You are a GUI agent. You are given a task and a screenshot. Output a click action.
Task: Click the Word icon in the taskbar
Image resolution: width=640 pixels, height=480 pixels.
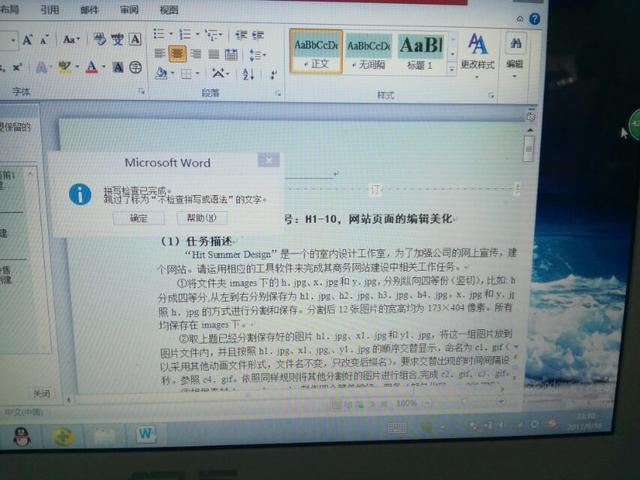coord(145,433)
